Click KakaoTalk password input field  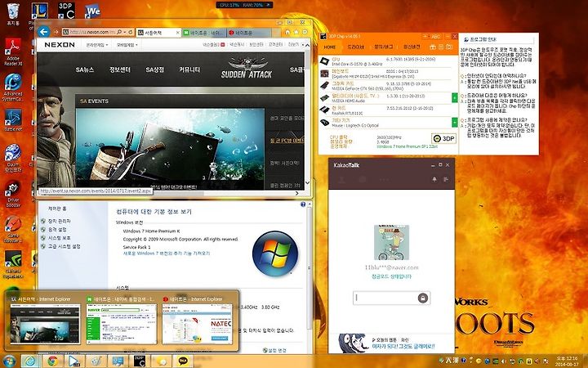[385, 298]
